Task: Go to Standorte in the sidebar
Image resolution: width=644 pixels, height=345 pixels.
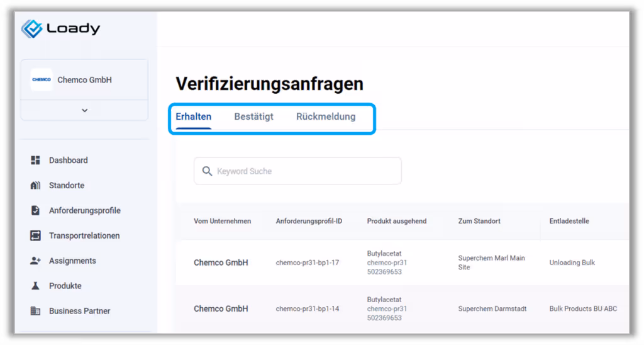Action: coord(67,185)
